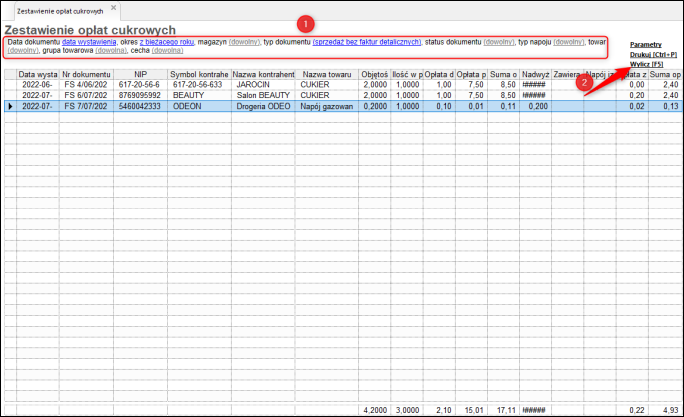Click the footer total '2,10'
The height and width of the screenshot is (417, 684).
(439, 410)
